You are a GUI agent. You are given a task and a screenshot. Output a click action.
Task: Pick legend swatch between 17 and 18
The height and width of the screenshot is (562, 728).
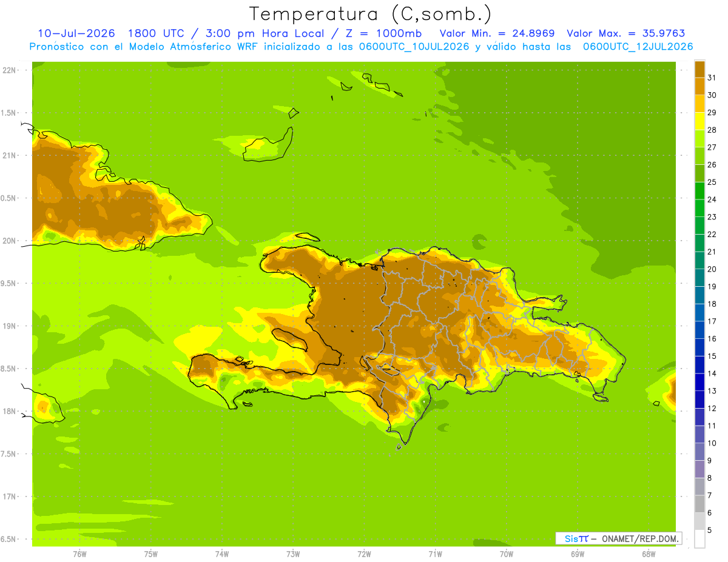pyautogui.click(x=699, y=312)
